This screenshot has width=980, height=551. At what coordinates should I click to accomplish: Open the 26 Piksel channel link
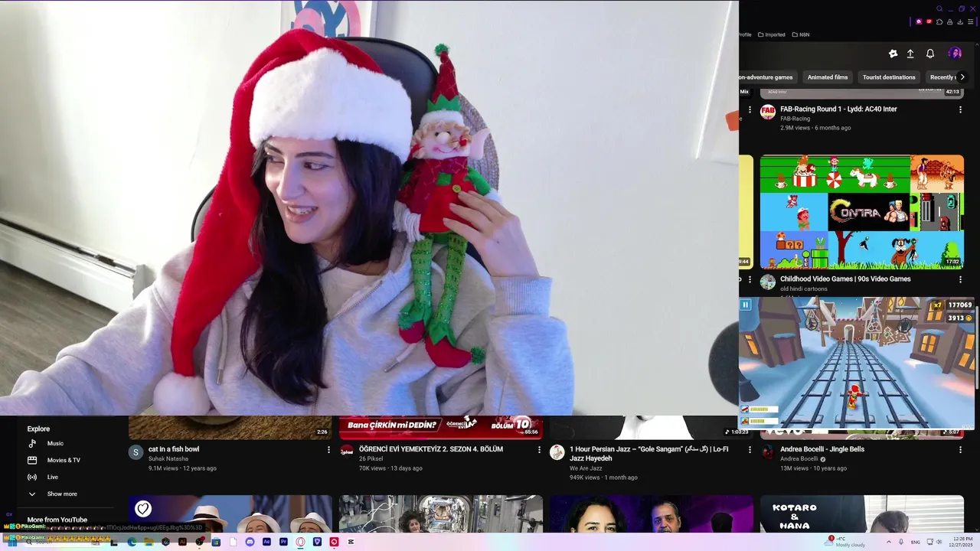371,458
